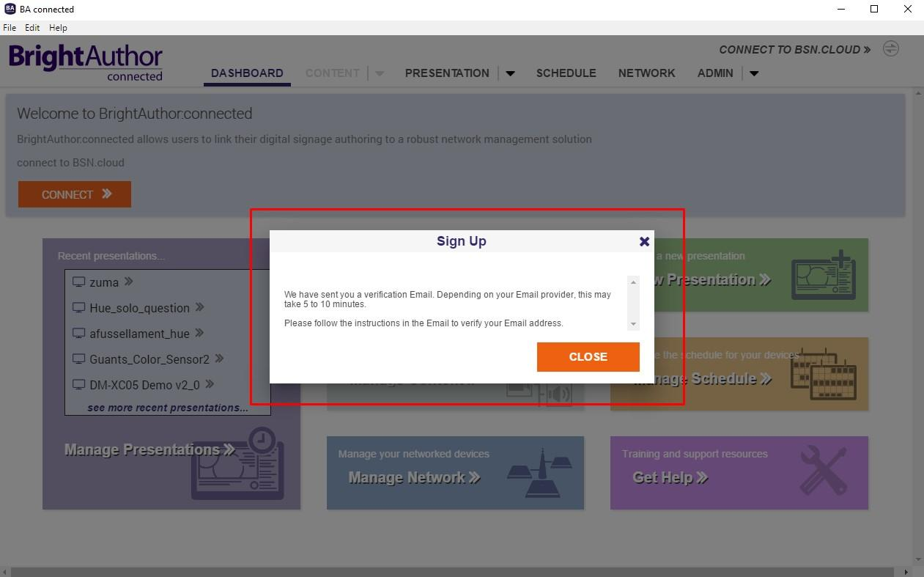The image size is (924, 577).
Task: Click the BrightAuthor connected logo
Action: [x=86, y=62]
